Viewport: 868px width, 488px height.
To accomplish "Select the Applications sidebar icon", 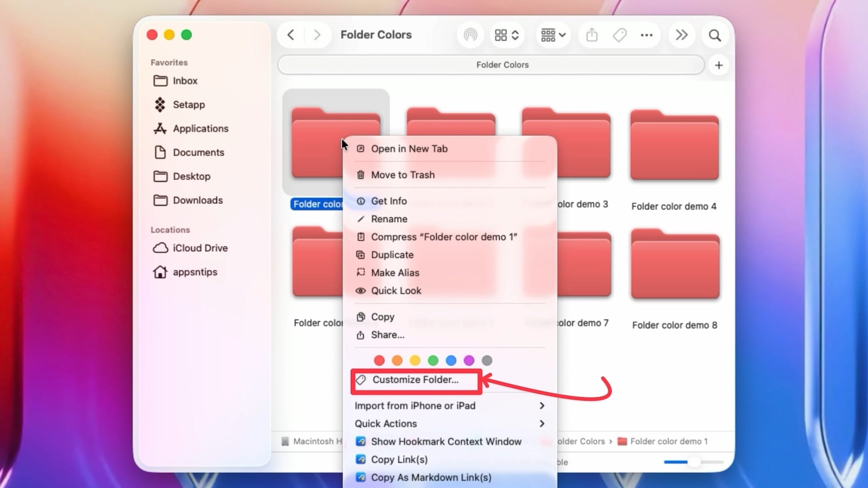I will coord(159,128).
